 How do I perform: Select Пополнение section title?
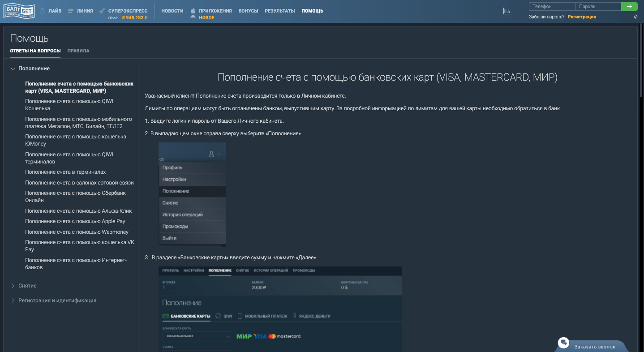click(x=34, y=69)
